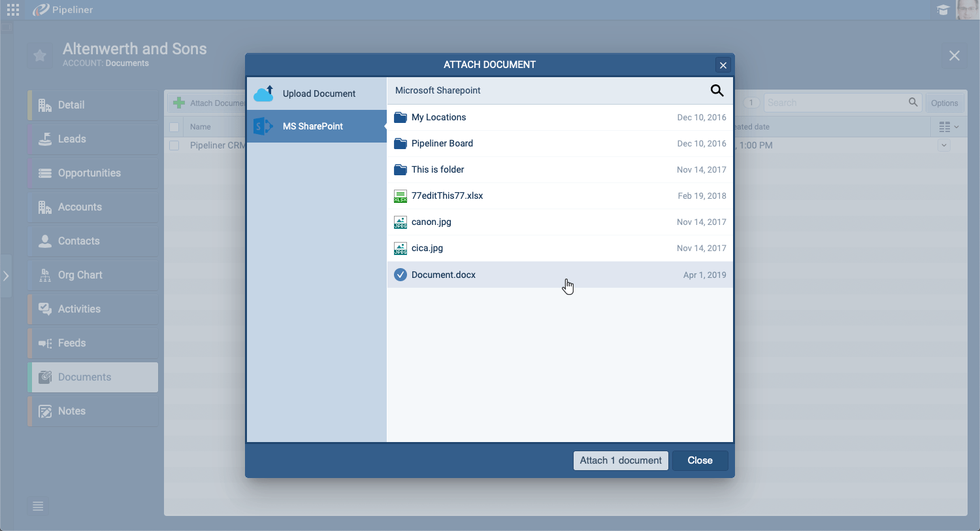Select the canon.jpg image file
Image resolution: width=980 pixels, height=531 pixels.
pyautogui.click(x=431, y=222)
